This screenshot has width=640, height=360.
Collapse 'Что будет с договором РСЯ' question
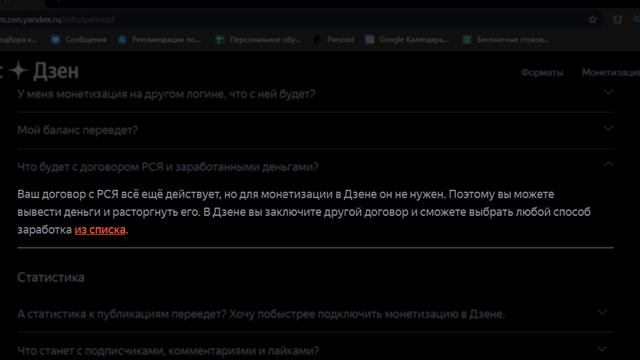click(x=608, y=164)
